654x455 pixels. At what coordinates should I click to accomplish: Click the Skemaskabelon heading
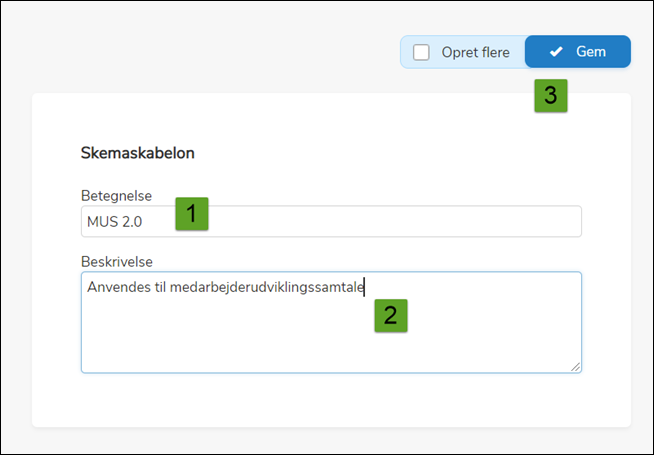(137, 154)
